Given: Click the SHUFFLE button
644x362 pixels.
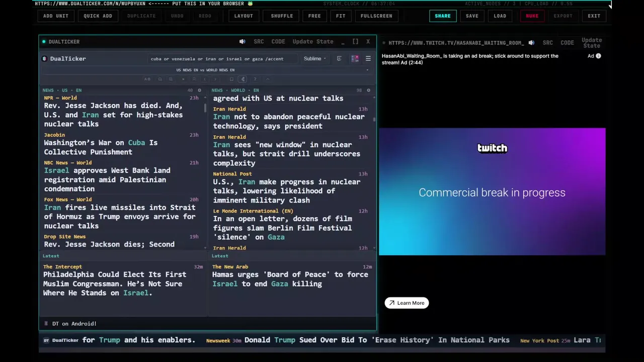Looking at the screenshot, I should [282, 16].
